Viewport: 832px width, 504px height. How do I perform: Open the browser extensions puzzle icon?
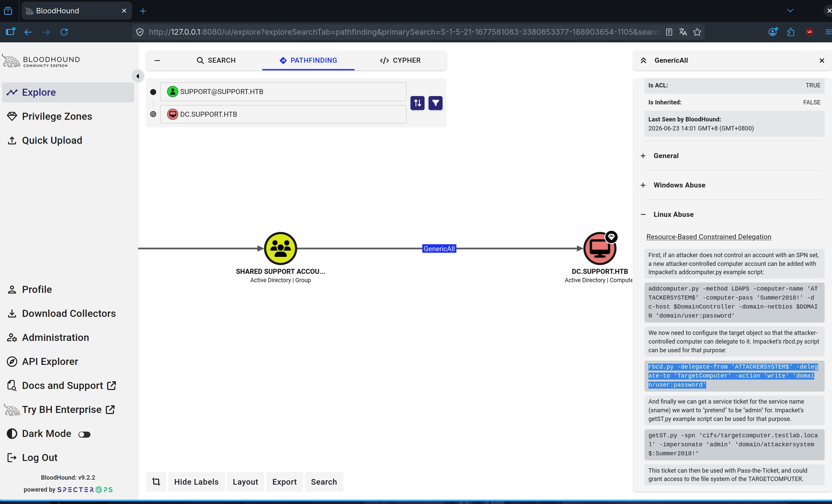[791, 32]
